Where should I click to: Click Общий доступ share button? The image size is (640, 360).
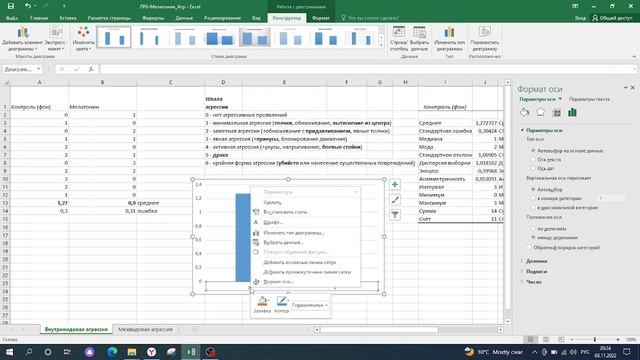point(611,18)
